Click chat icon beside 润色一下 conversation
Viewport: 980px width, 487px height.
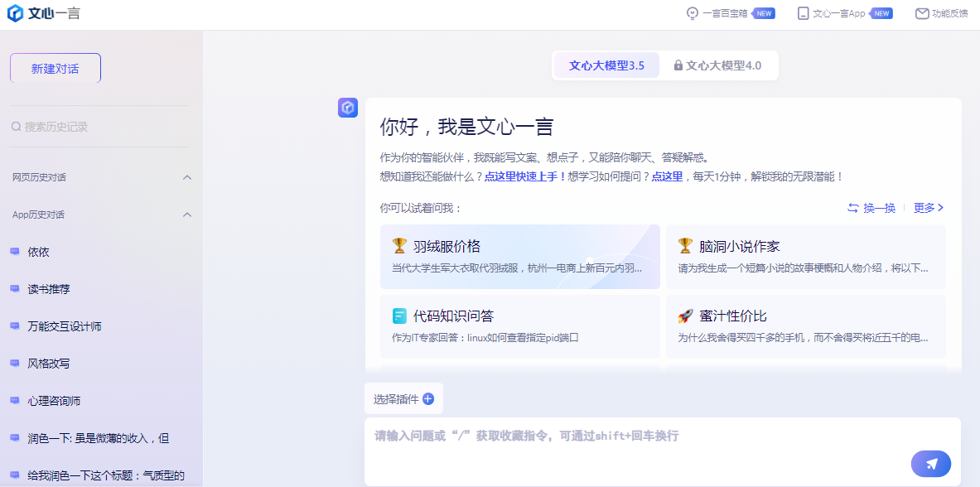point(15,438)
